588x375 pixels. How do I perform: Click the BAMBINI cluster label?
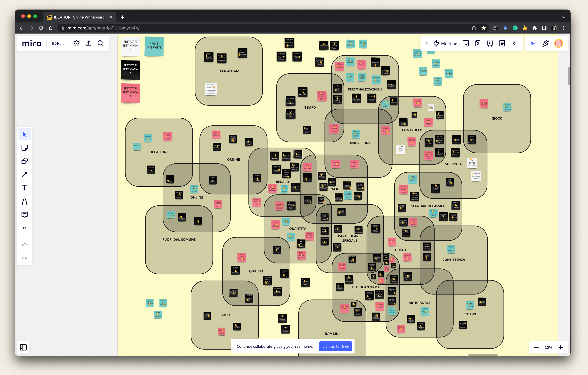(332, 334)
